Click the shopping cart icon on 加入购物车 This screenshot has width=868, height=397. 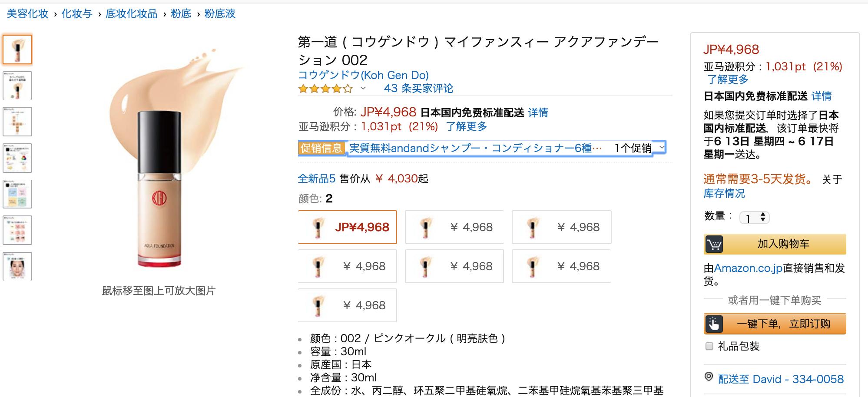pos(714,244)
